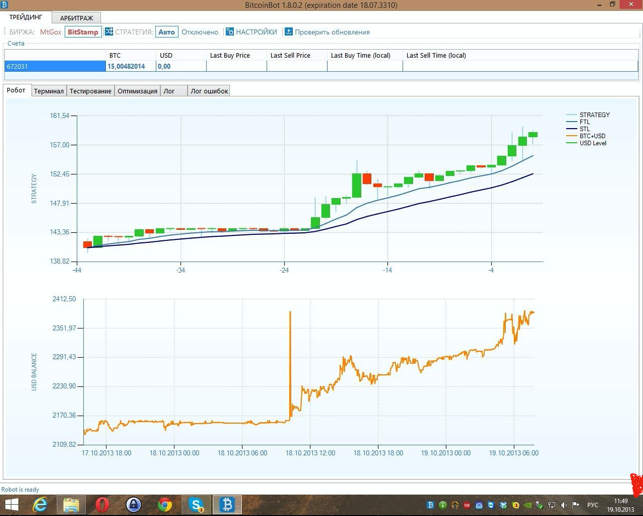Click the Dropbox tray icon

(504, 505)
